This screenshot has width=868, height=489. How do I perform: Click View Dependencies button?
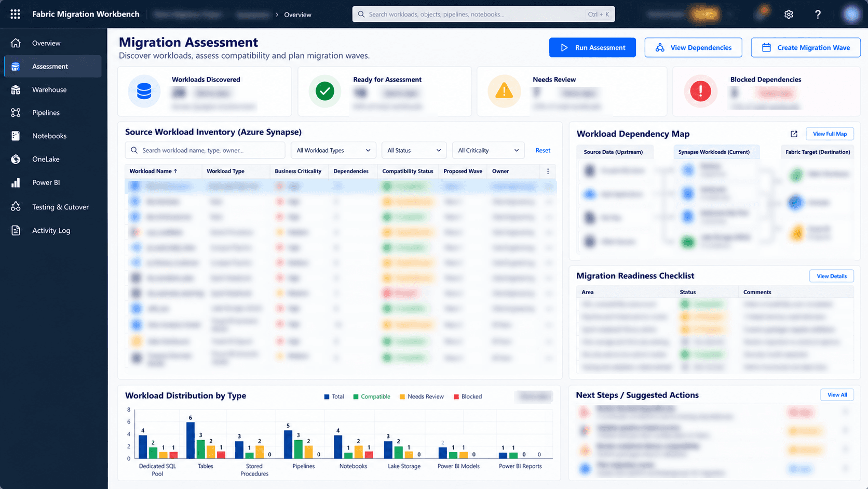[x=693, y=48]
